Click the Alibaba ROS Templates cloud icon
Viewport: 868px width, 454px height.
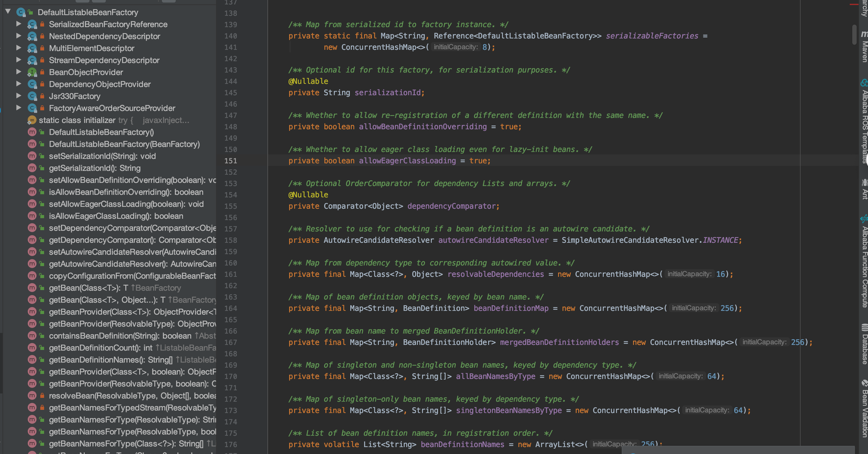click(x=864, y=83)
